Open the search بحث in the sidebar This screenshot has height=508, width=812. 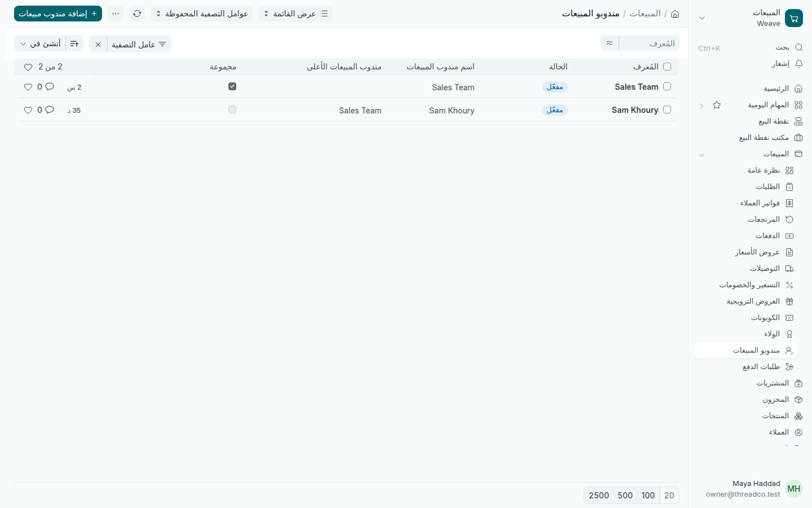[x=748, y=47]
